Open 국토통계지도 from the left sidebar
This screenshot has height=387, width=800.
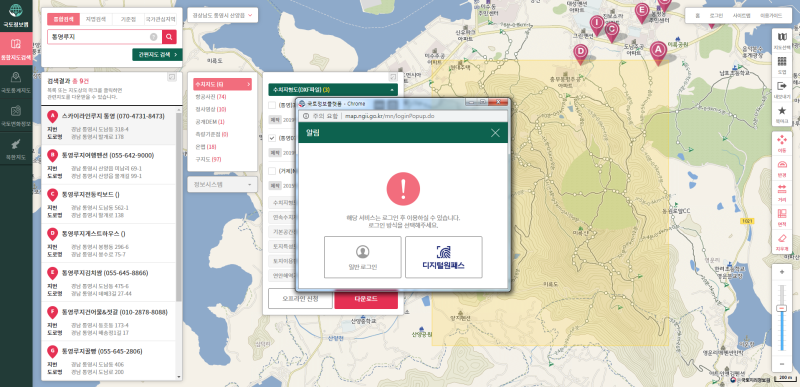(x=16, y=82)
